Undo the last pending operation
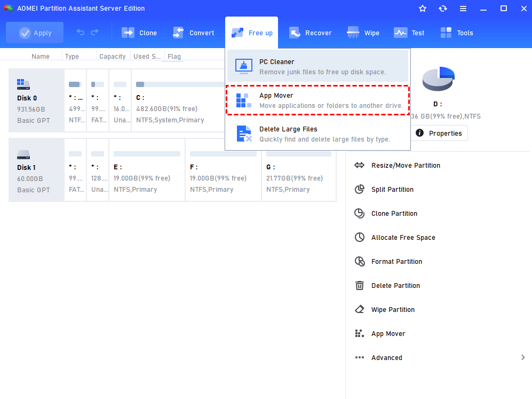The image size is (532, 399). [x=81, y=32]
